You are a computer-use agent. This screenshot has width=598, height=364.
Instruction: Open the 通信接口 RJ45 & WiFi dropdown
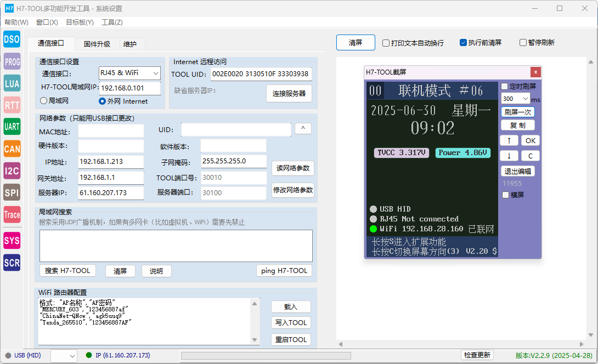pyautogui.click(x=129, y=73)
